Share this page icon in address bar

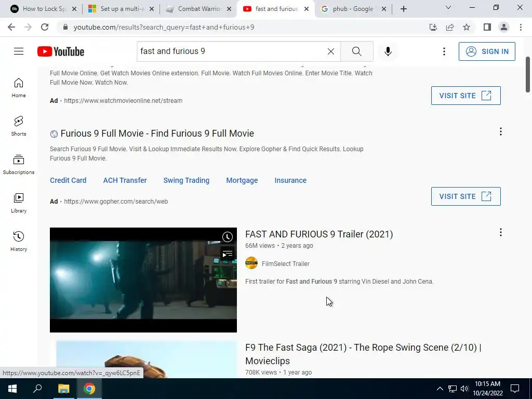click(450, 27)
